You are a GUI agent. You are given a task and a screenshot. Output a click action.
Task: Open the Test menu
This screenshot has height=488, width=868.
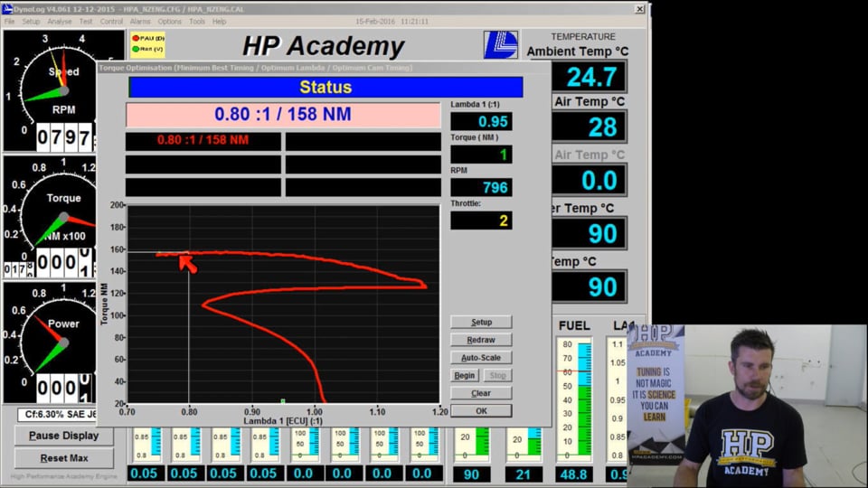[86, 22]
